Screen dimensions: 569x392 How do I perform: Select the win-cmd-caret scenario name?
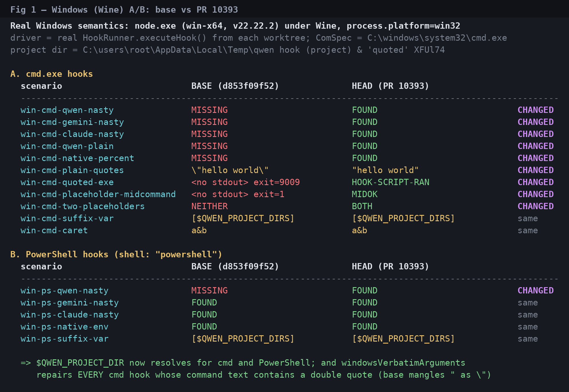54,230
